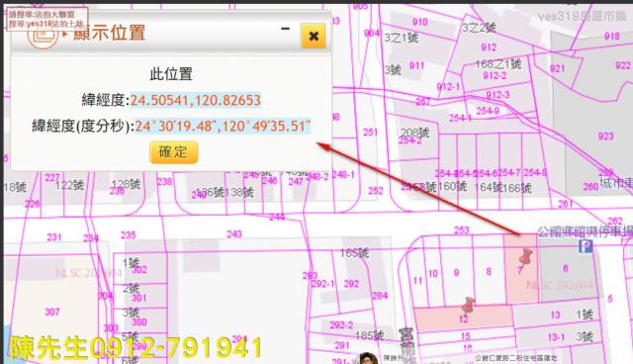The height and width of the screenshot is (364, 633).
Task: Close the 顯示位置 dialog with the yellow X
Action: pyautogui.click(x=314, y=36)
